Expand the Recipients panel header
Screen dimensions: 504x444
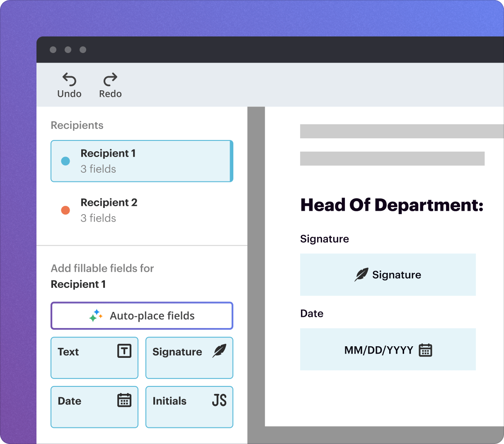[77, 125]
